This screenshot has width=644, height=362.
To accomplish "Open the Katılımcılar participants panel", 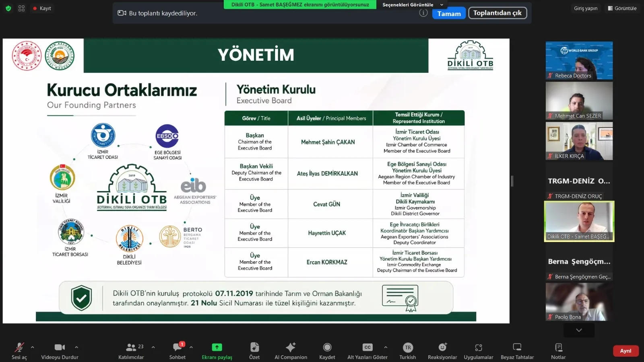I will [131, 351].
